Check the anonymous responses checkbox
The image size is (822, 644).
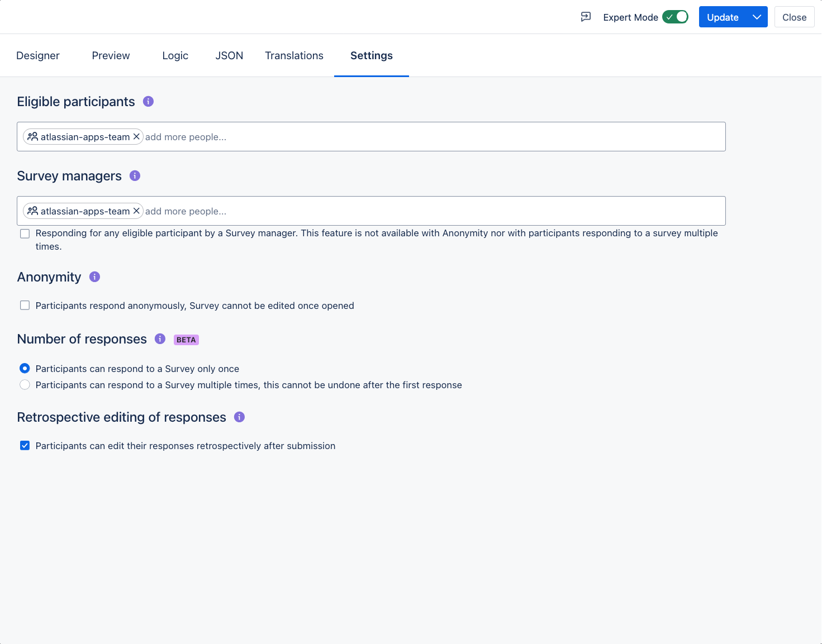click(25, 305)
